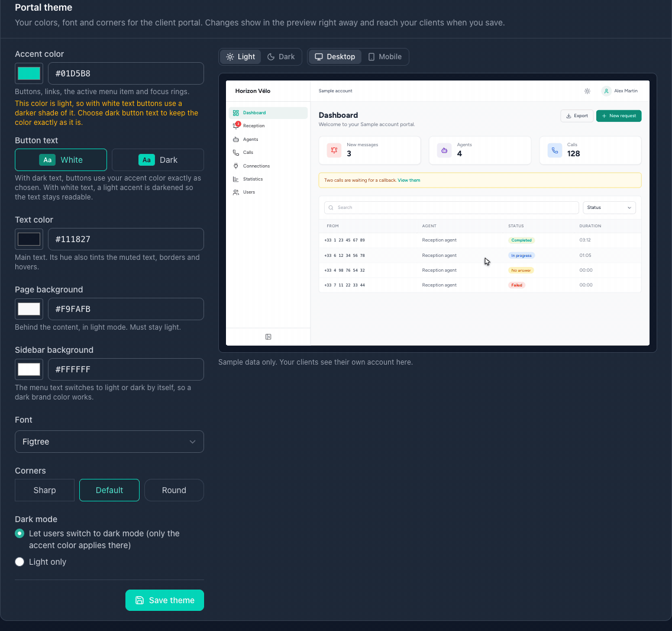Click the Users icon in the preview sidebar
Image resolution: width=672 pixels, height=631 pixels.
coord(235,192)
